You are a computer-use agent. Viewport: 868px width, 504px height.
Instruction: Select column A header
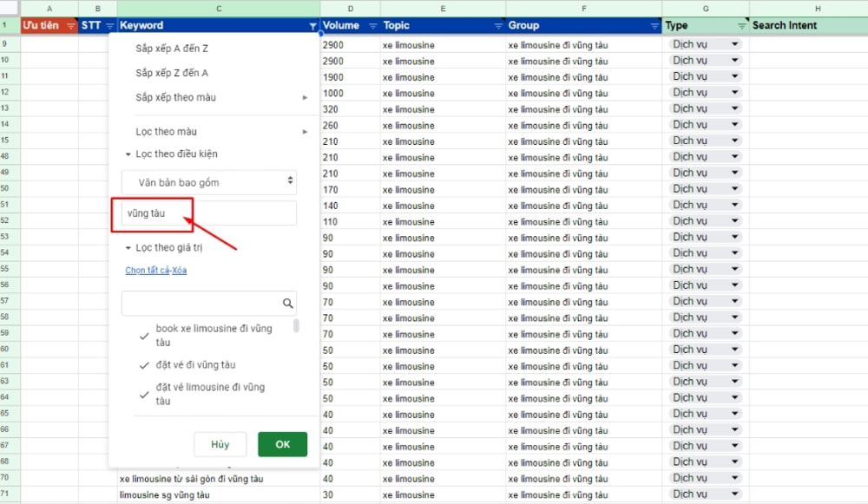tap(49, 9)
